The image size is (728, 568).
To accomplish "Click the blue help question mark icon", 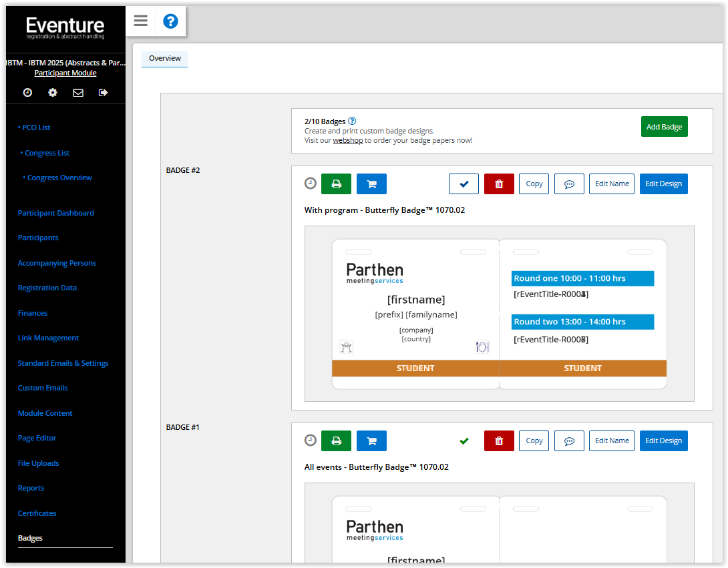I will coord(170,21).
